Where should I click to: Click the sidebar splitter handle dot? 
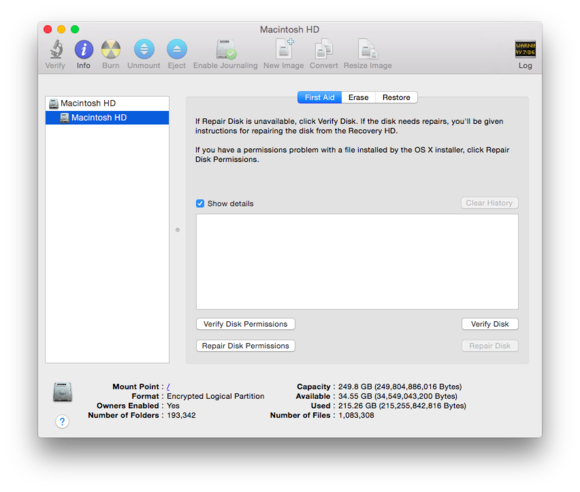[x=178, y=230]
